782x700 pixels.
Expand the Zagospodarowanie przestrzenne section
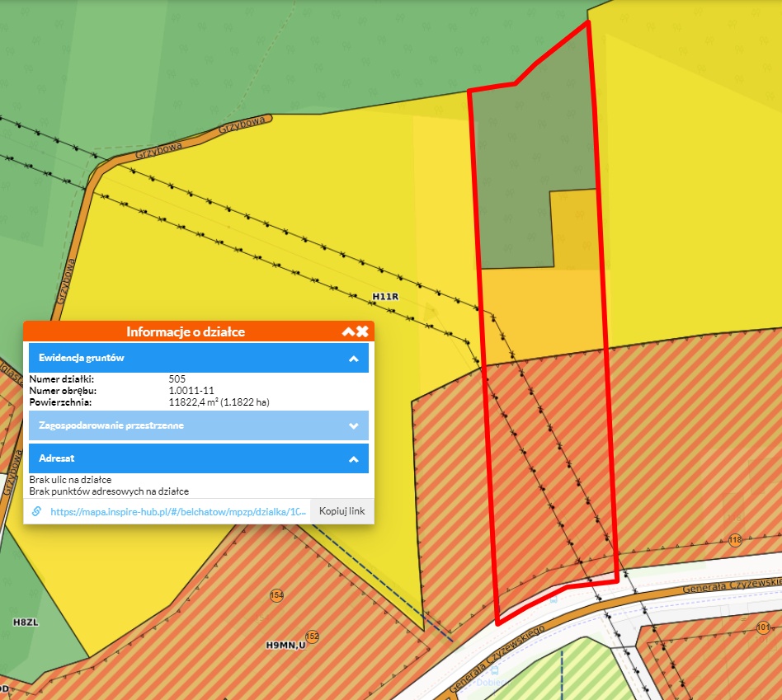click(x=353, y=425)
